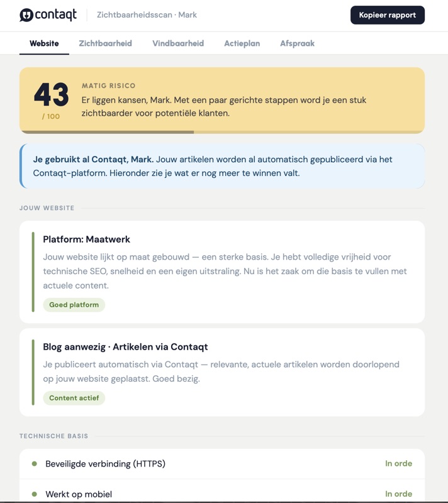Click the 43 score number

click(x=51, y=95)
